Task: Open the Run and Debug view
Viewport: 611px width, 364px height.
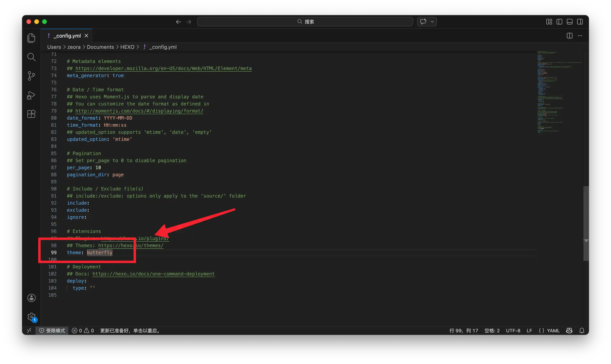Action: coord(31,95)
